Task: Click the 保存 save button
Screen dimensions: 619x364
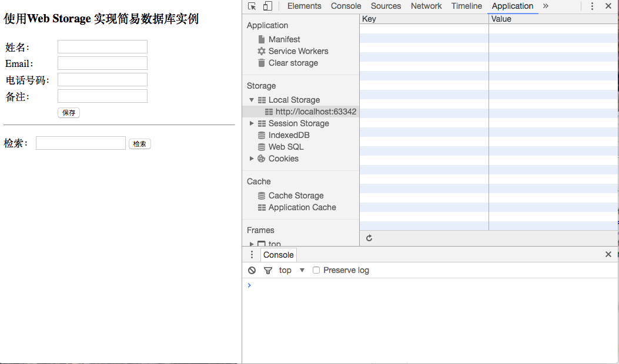Action: click(69, 113)
